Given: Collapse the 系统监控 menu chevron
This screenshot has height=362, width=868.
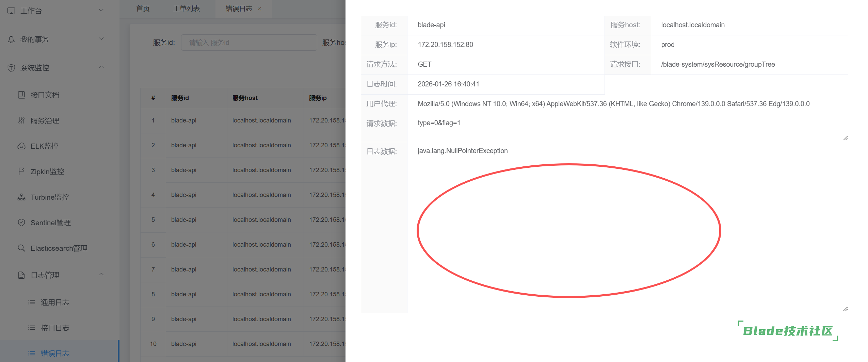Looking at the screenshot, I should (x=101, y=67).
